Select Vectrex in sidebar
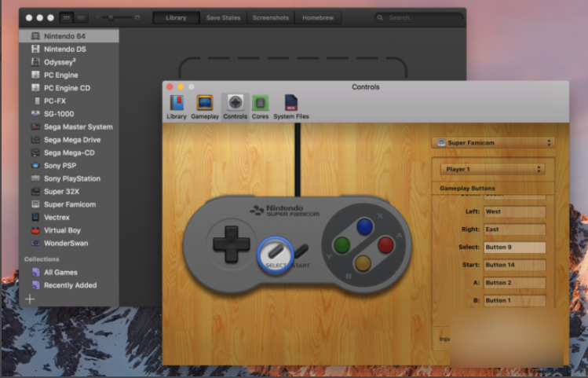This screenshot has height=378, width=588. [69, 218]
